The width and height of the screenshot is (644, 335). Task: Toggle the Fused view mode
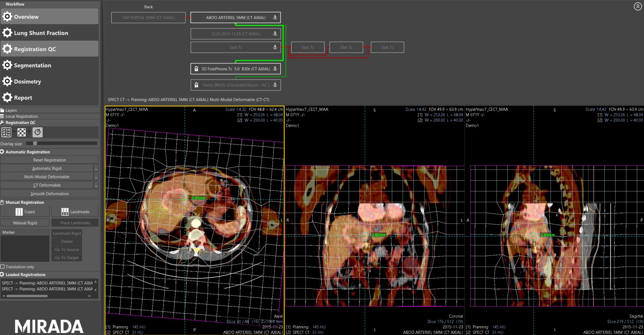25,212
